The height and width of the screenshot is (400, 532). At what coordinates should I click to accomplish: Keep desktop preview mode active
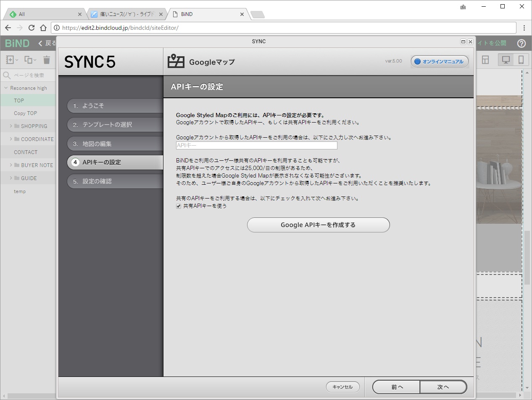[506, 60]
